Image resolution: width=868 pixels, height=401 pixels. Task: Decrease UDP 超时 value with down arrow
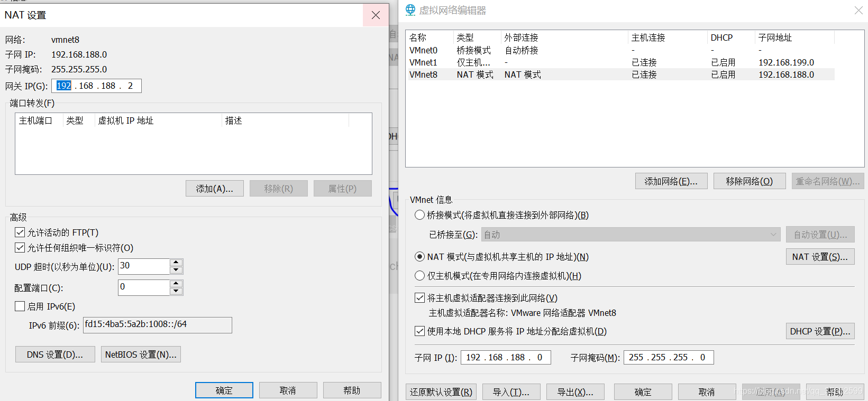click(x=176, y=270)
